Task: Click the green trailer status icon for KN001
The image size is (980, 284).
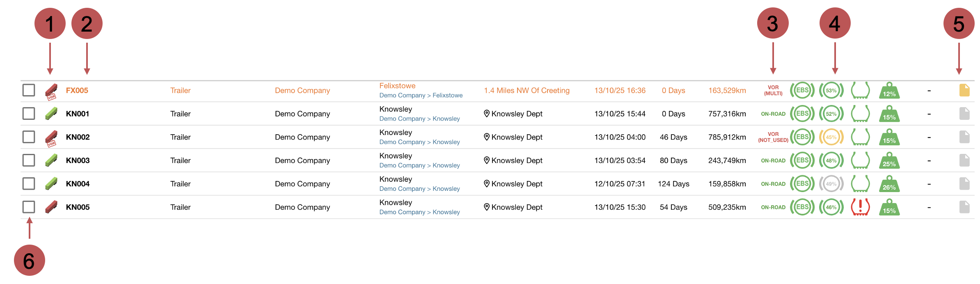Action: pyautogui.click(x=51, y=113)
